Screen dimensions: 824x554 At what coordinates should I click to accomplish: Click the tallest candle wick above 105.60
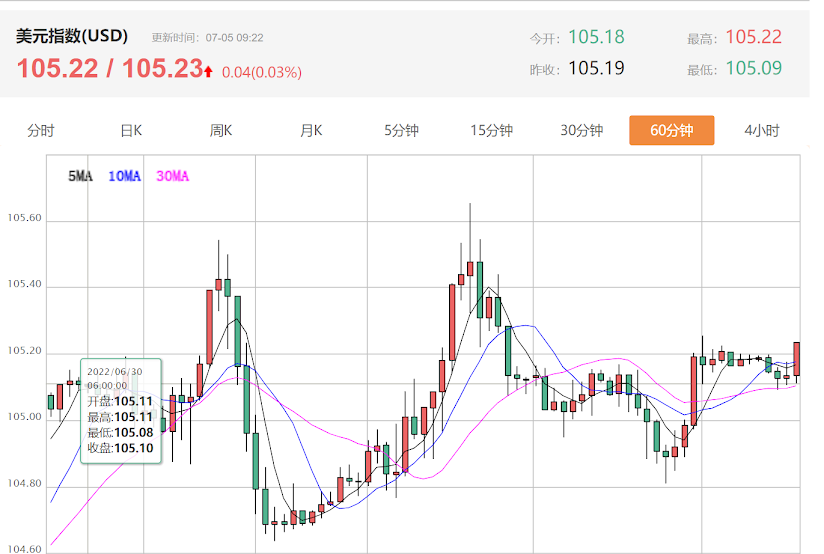click(x=470, y=231)
